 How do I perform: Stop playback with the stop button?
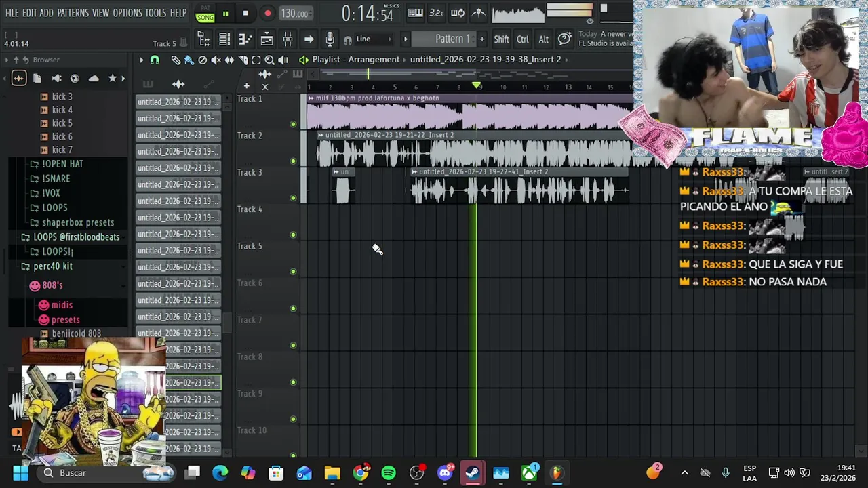(245, 14)
